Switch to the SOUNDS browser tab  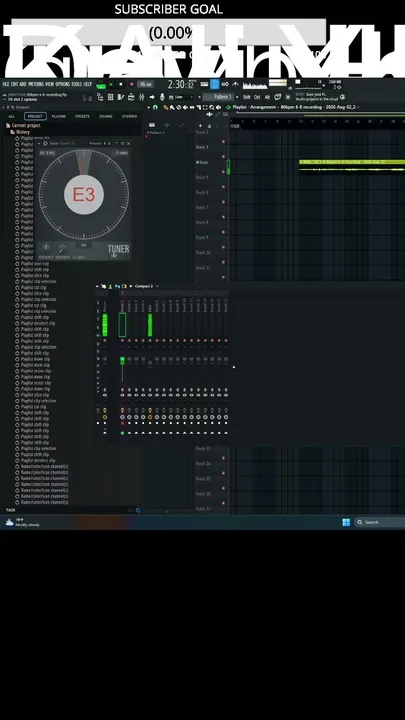click(x=106, y=116)
